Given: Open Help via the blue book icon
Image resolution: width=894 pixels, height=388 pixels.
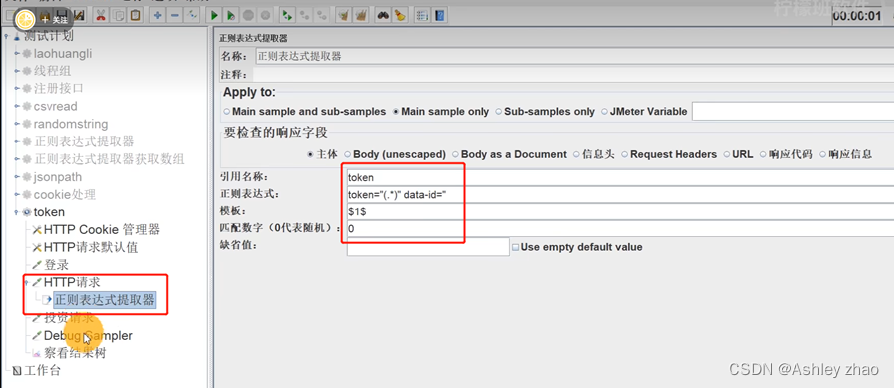Looking at the screenshot, I should (x=440, y=15).
